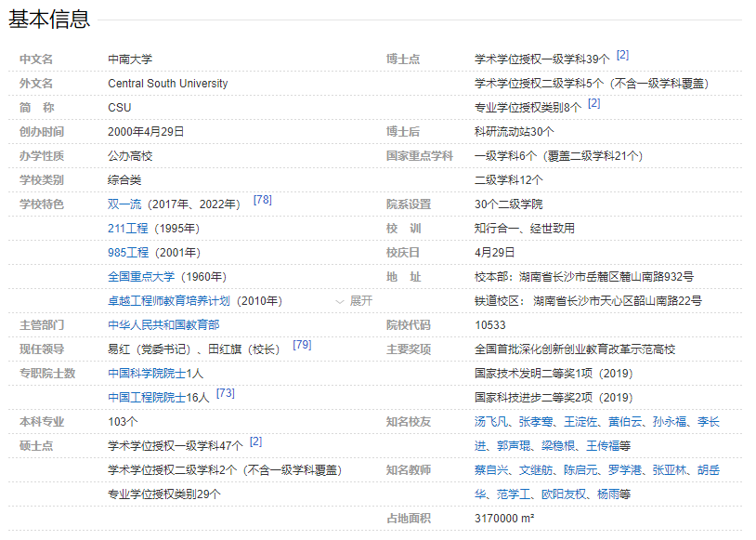Screen dimensions: 756x540
Task: Select alumnus 梁稳根 link
Action: tap(561, 446)
